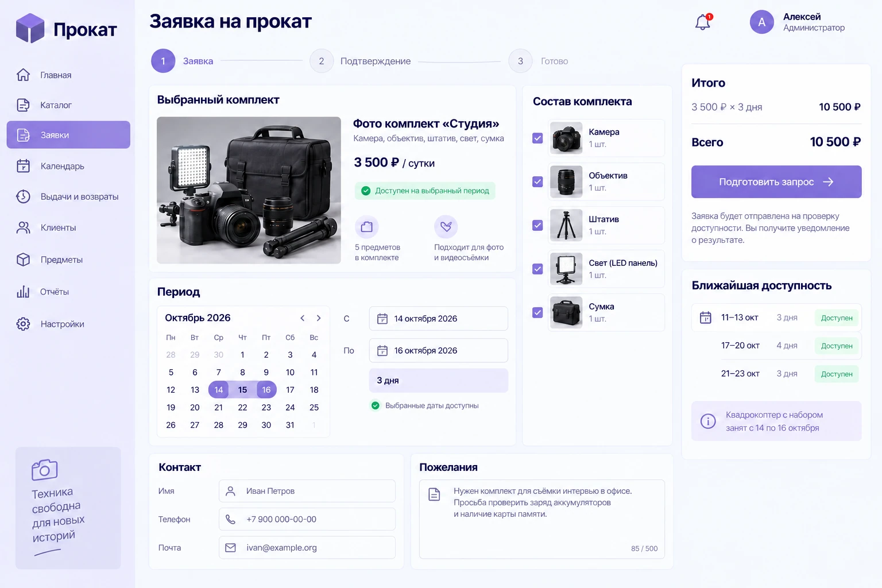
Task: Click the Фото комплект studio photo
Action: pyautogui.click(x=249, y=191)
